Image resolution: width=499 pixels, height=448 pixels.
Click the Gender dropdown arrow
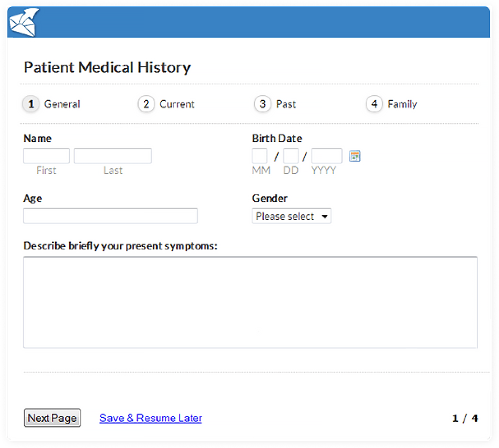[325, 216]
